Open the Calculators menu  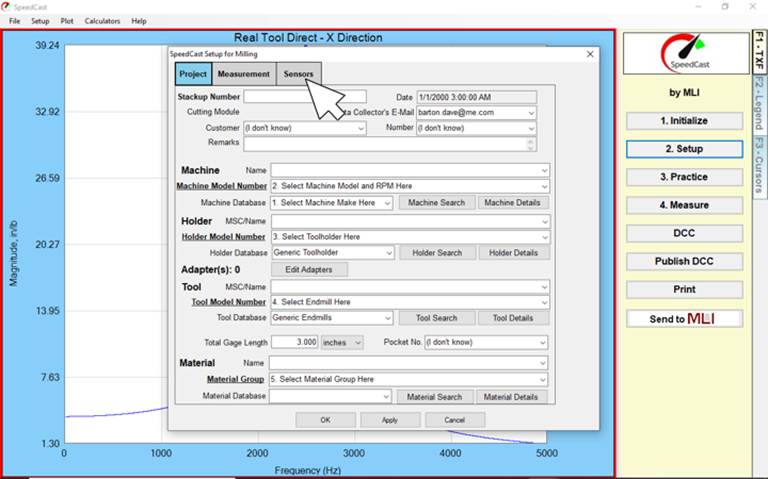(102, 21)
